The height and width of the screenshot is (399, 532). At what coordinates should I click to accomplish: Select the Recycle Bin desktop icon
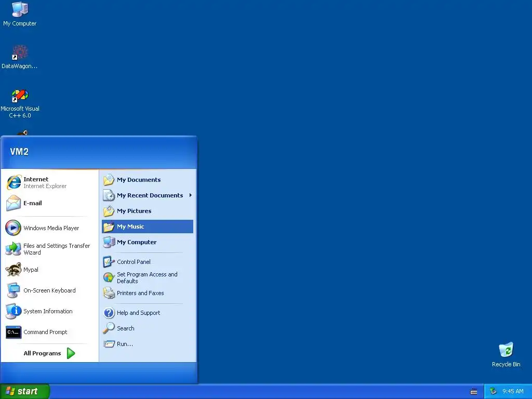pos(506,354)
